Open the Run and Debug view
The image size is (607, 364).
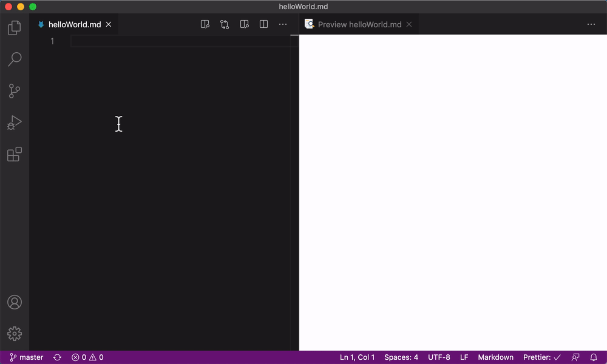click(x=15, y=123)
